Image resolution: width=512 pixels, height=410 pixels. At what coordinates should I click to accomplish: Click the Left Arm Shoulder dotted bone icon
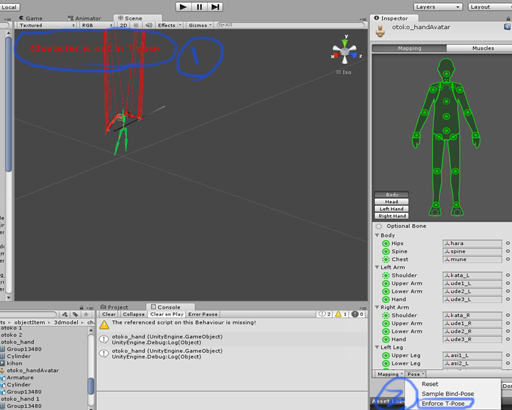pos(386,275)
